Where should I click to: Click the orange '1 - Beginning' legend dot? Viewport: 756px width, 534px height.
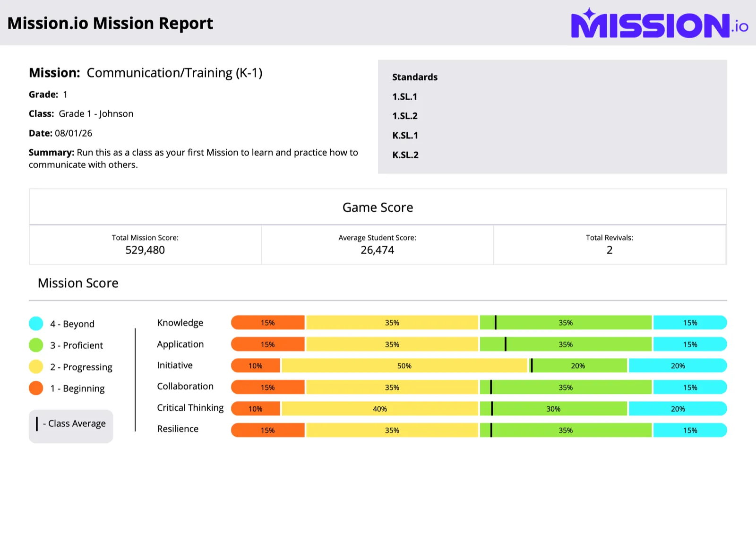click(36, 388)
